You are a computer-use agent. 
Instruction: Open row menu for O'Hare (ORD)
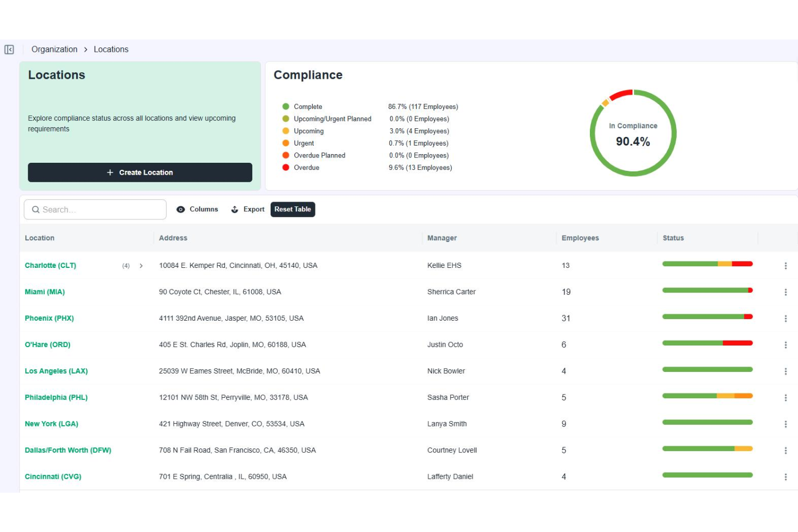(786, 345)
